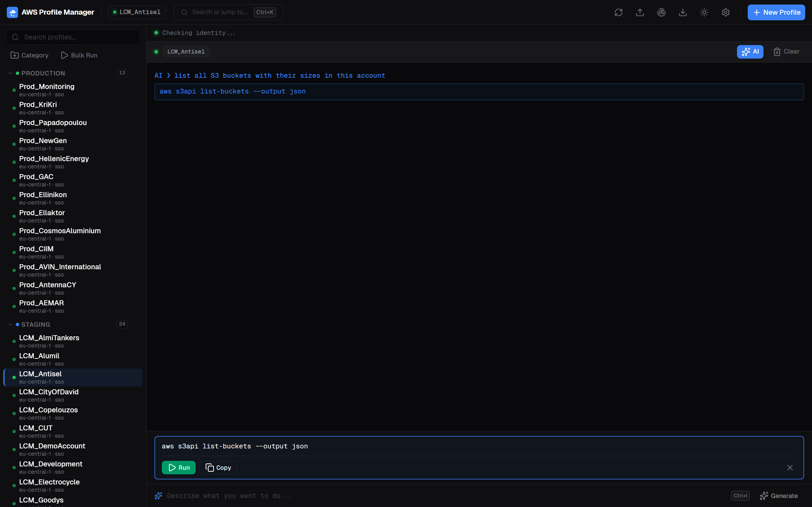The width and height of the screenshot is (812, 507).
Task: Toggle the AI mode button
Action: [750, 51]
